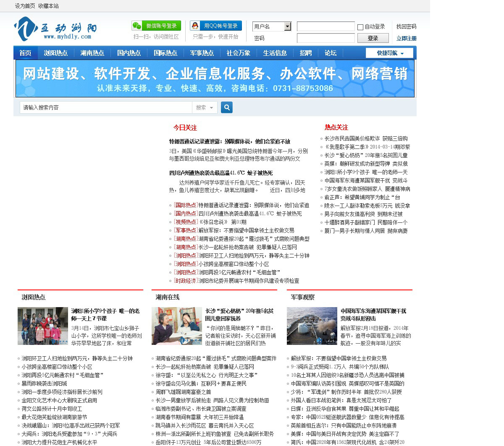This screenshot has width=504, height=446.
Task: Open the 找回密码 password recovery link
Action: pos(406,26)
